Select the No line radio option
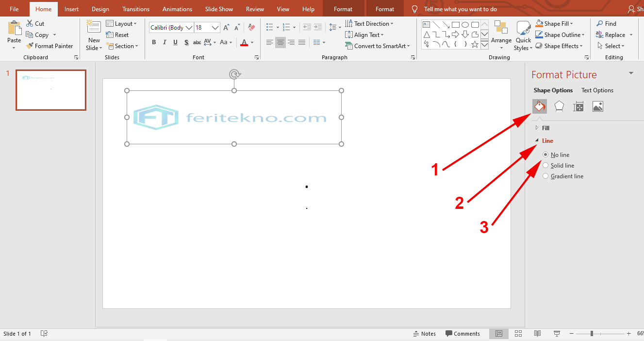 coord(545,155)
